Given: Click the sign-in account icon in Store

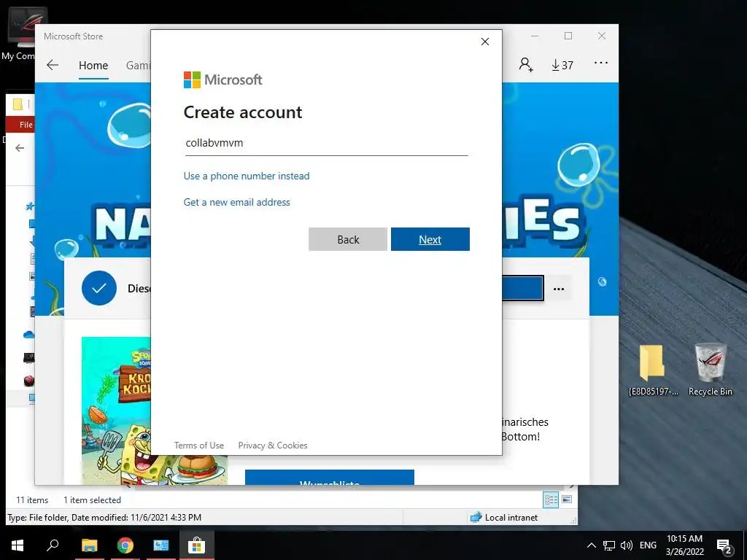Looking at the screenshot, I should tap(526, 64).
